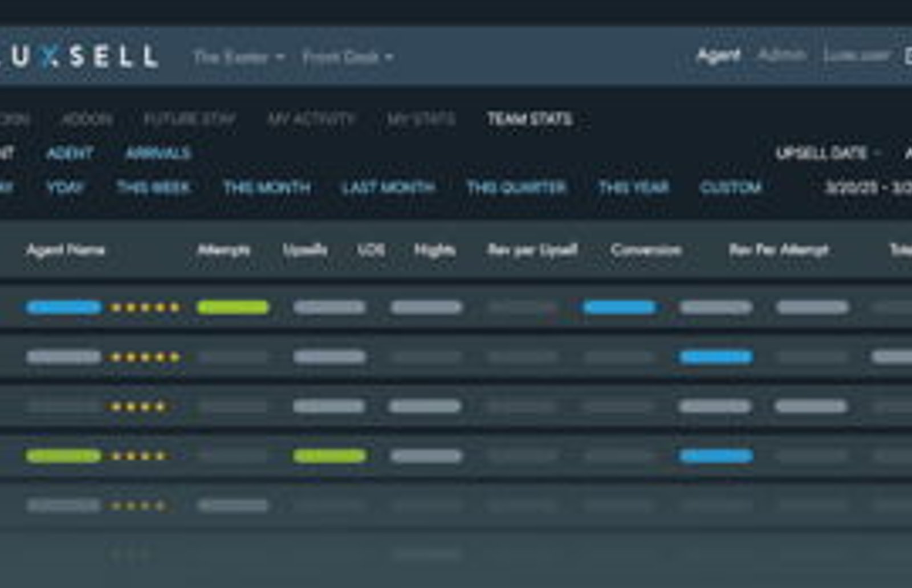Viewport: 912px width, 588px height.
Task: Filter stats by THIS WEEK
Action: click(x=153, y=187)
